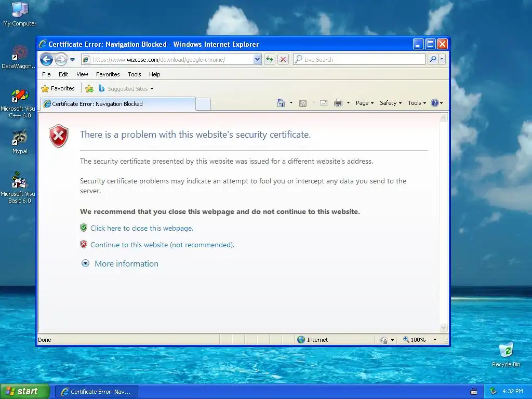
Task: Open the Windows start menu
Action: click(x=25, y=391)
